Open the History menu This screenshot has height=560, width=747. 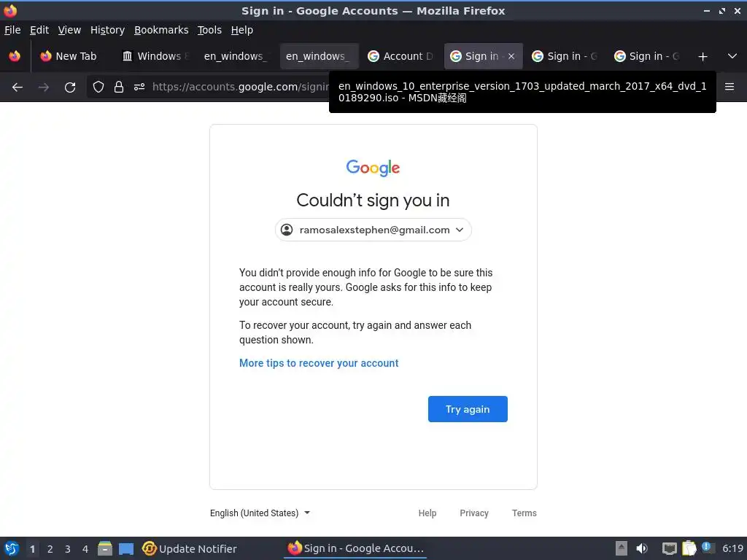tap(107, 30)
